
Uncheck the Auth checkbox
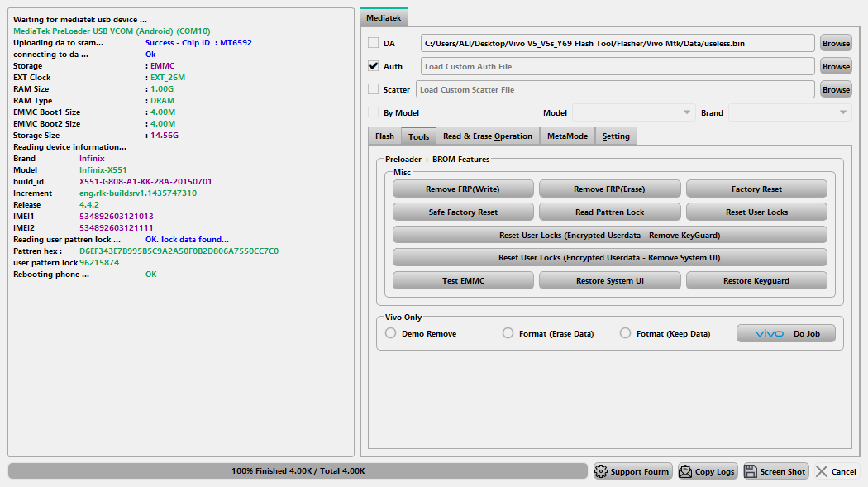click(x=374, y=66)
